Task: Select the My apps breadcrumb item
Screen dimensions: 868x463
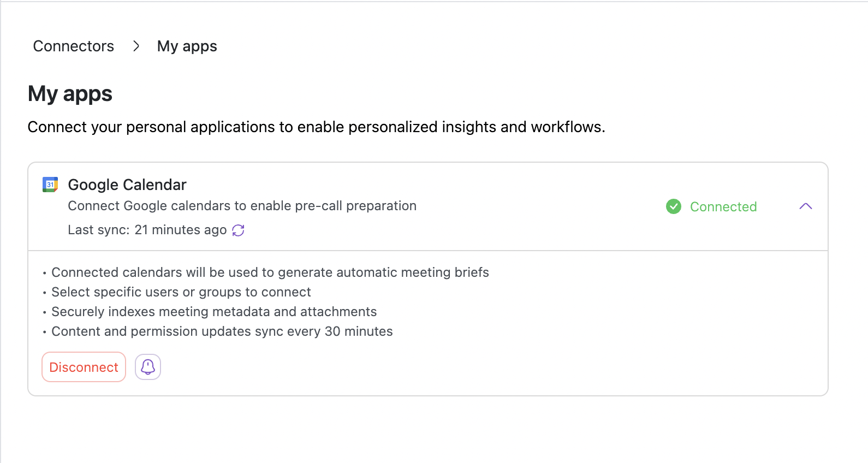Action: [x=187, y=46]
